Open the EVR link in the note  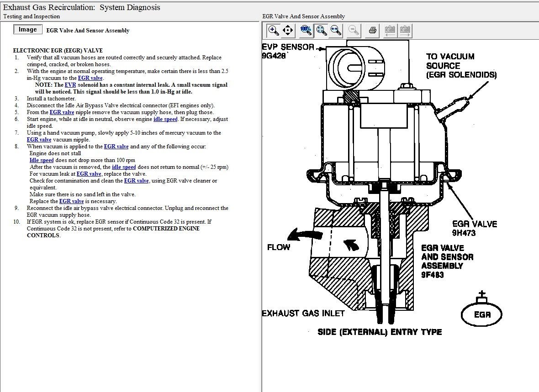pos(70,85)
